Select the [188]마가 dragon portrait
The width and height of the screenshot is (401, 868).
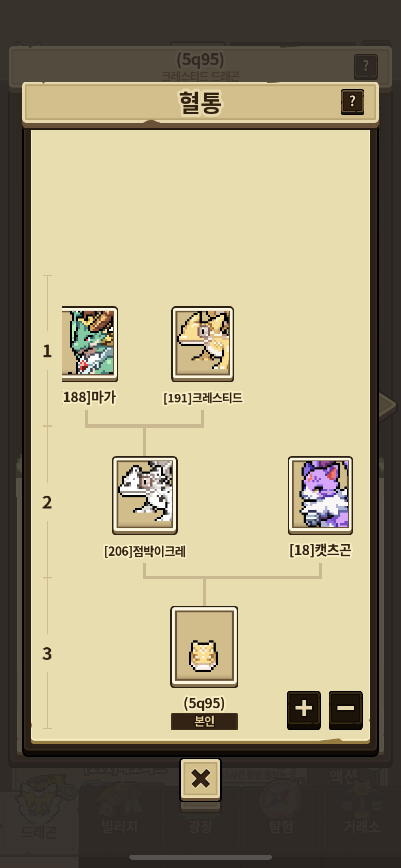pyautogui.click(x=89, y=344)
